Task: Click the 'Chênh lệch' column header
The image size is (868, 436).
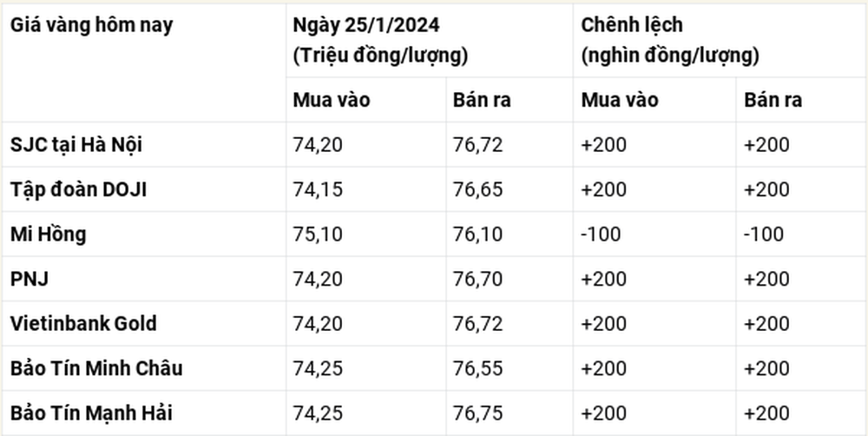Action: tap(632, 25)
